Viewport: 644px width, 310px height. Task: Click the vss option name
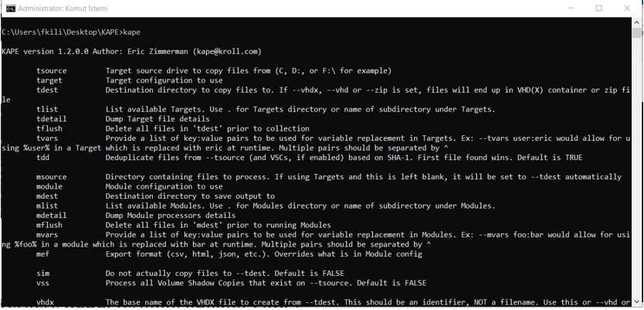42,283
